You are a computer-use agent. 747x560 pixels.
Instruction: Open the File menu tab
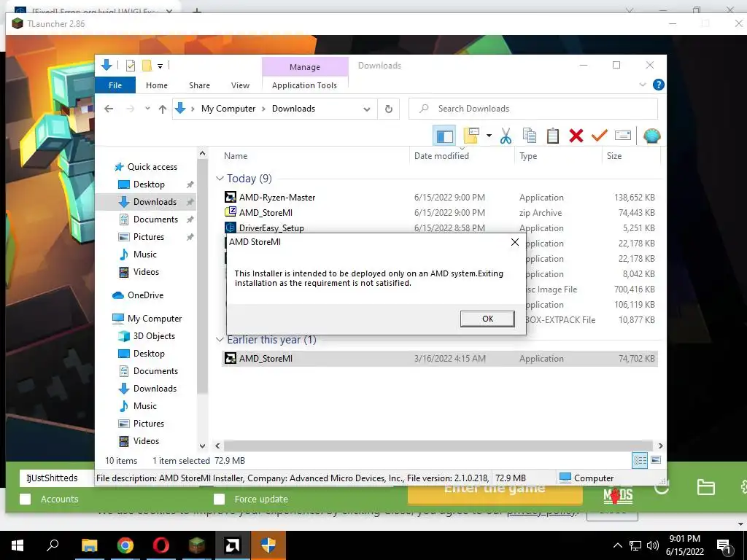coord(115,85)
